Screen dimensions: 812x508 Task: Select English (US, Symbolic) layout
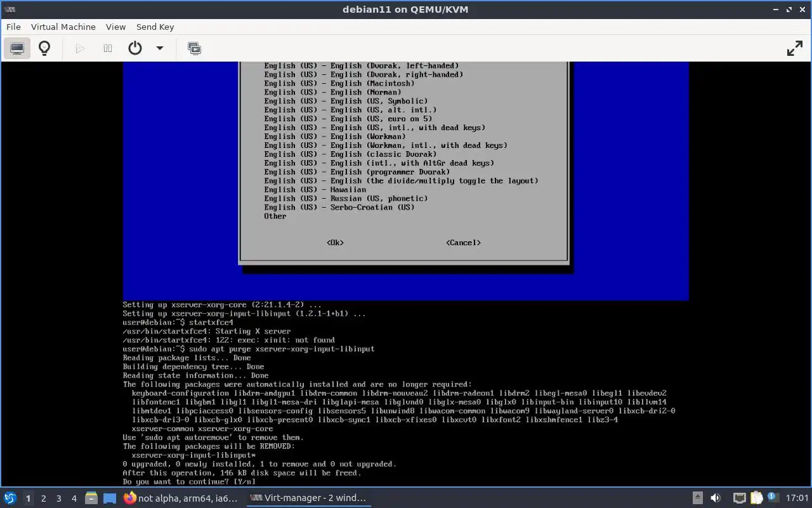pyautogui.click(x=346, y=101)
